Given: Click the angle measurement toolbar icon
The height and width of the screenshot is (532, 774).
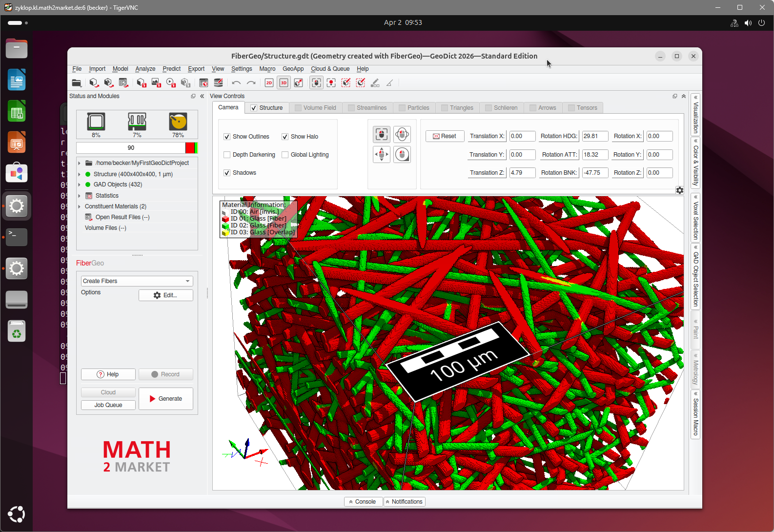Looking at the screenshot, I should 389,83.
